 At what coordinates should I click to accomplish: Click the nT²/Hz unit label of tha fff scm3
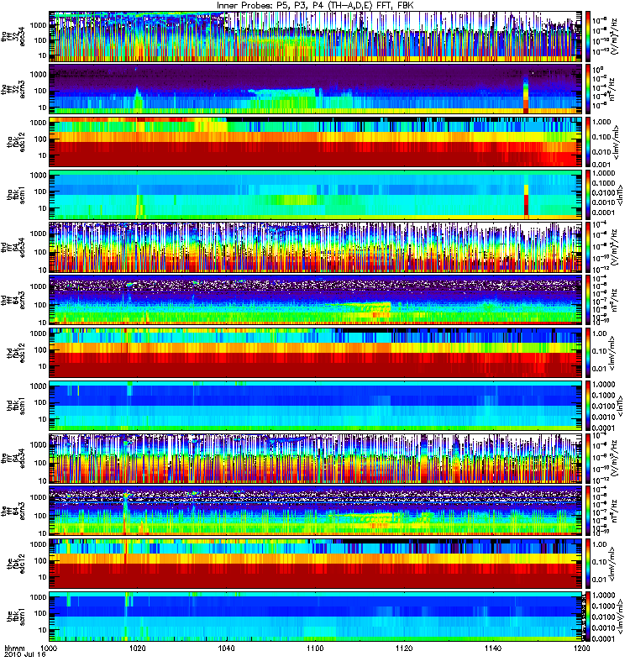click(x=612, y=89)
